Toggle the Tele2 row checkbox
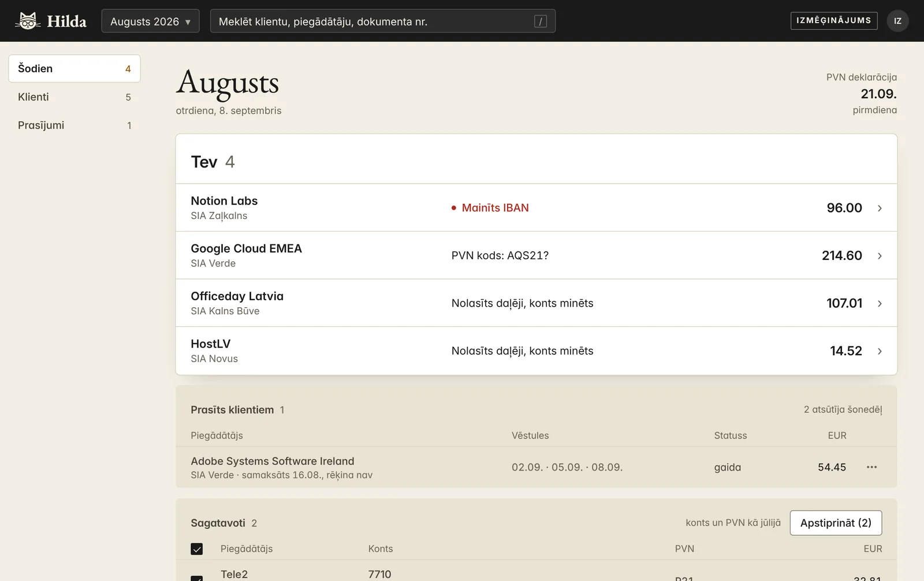The height and width of the screenshot is (581, 924). (x=197, y=578)
